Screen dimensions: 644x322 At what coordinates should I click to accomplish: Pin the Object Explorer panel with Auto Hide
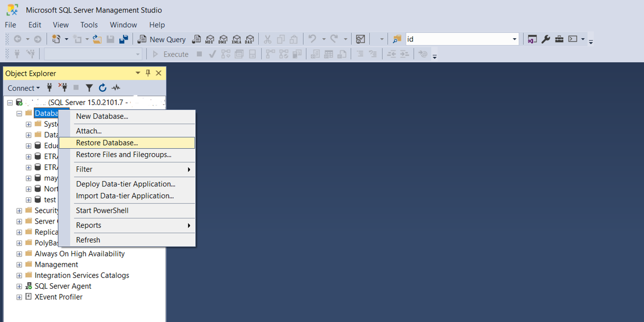tap(148, 73)
